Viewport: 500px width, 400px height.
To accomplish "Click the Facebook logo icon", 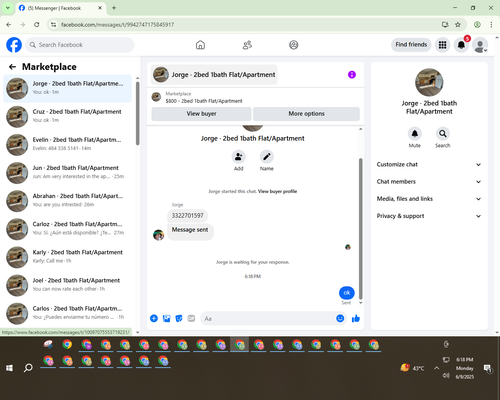I will (14, 45).
